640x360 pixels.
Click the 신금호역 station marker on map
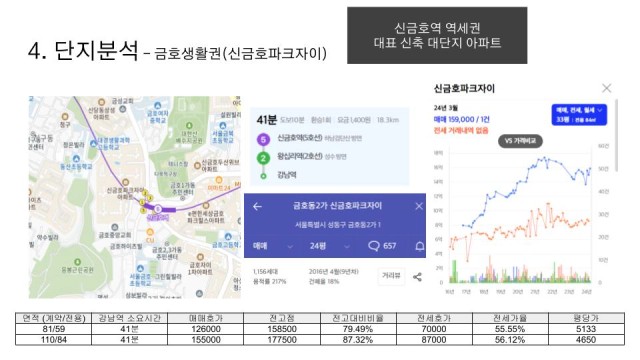click(x=158, y=209)
